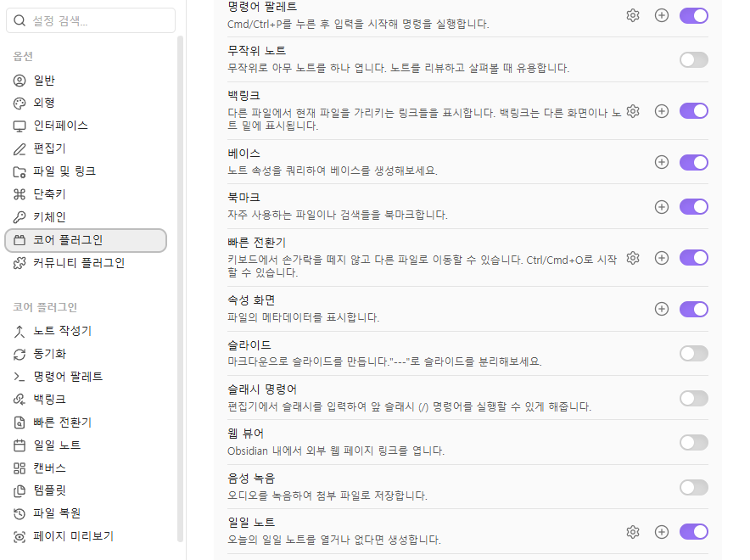Image resolution: width=750 pixels, height=560 pixels.
Task: Open settings gear for 백링크 plugin
Action: 633,111
